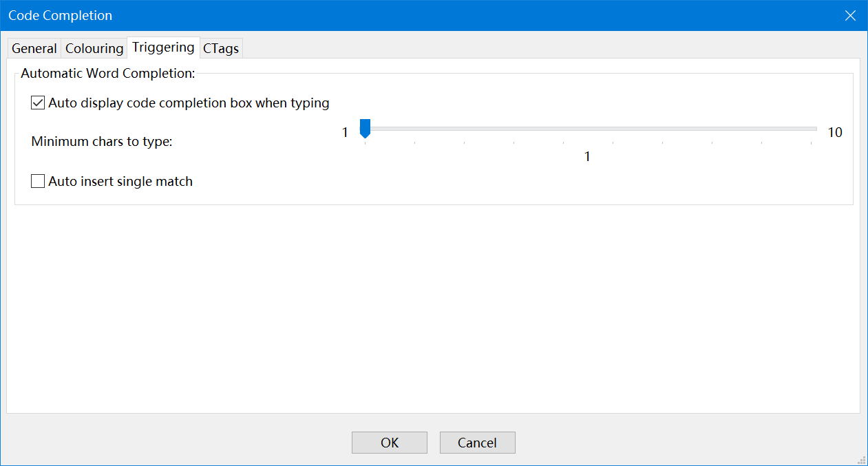Click the 'Minimum chars to type' label

(x=102, y=142)
